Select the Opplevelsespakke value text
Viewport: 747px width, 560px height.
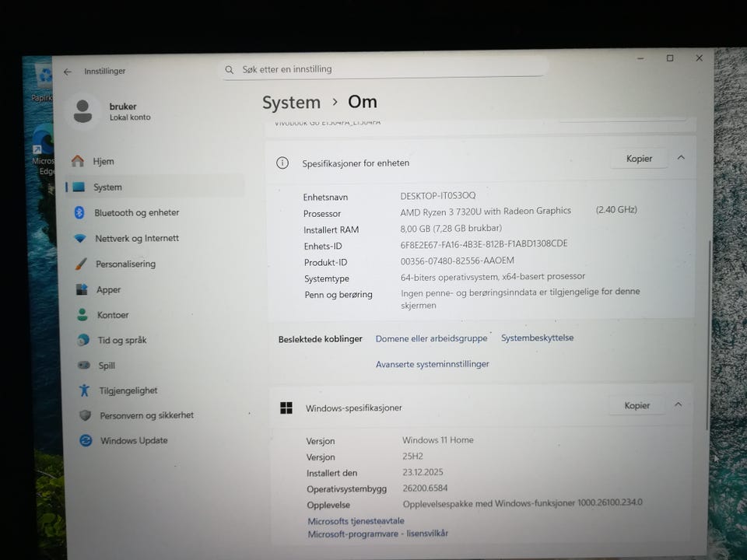point(523,503)
